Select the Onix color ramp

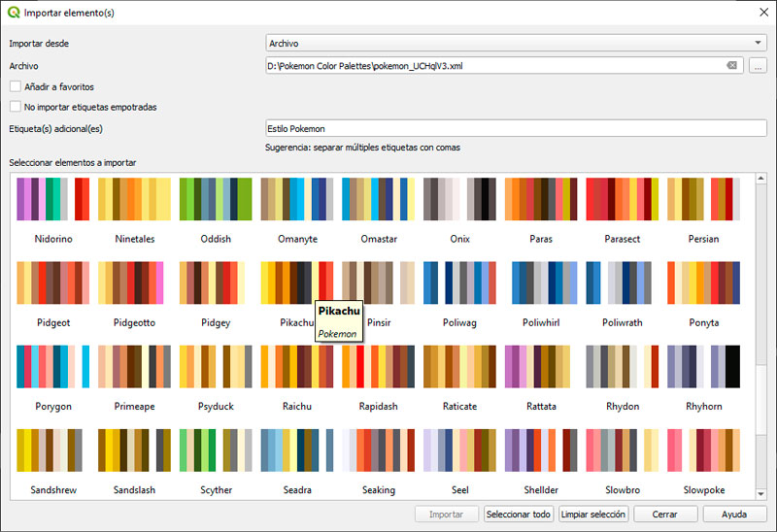point(459,199)
